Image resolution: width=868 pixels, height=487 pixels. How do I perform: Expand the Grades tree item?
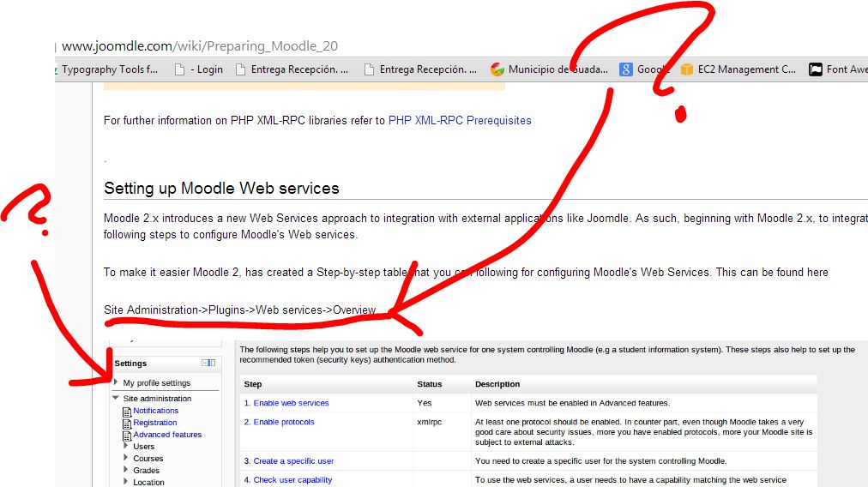126,470
